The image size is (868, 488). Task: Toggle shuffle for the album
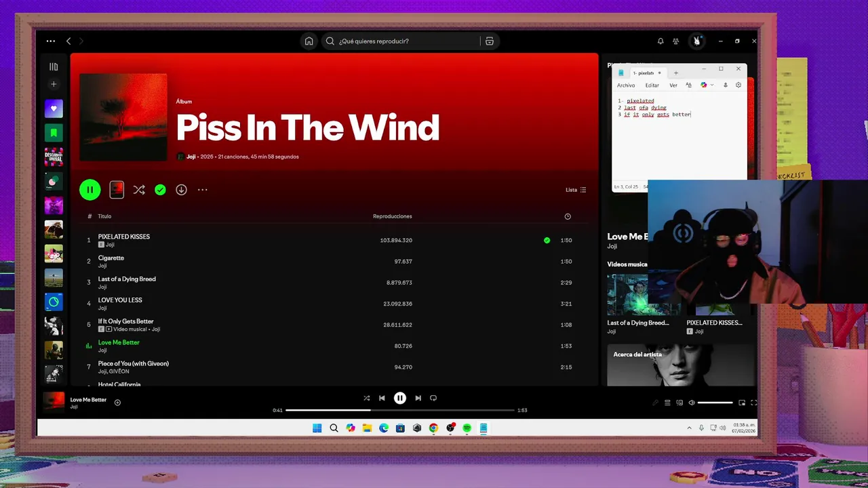139,190
